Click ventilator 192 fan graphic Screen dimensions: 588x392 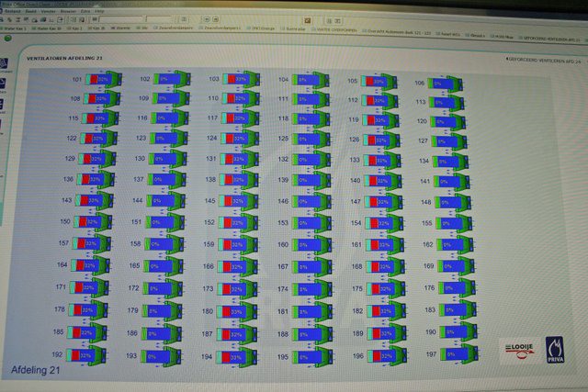96,354
